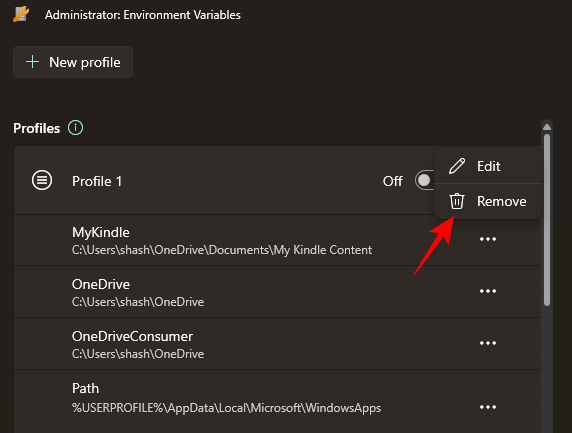Click the scrollbar up arrow
This screenshot has width=572, height=433.
click(546, 127)
